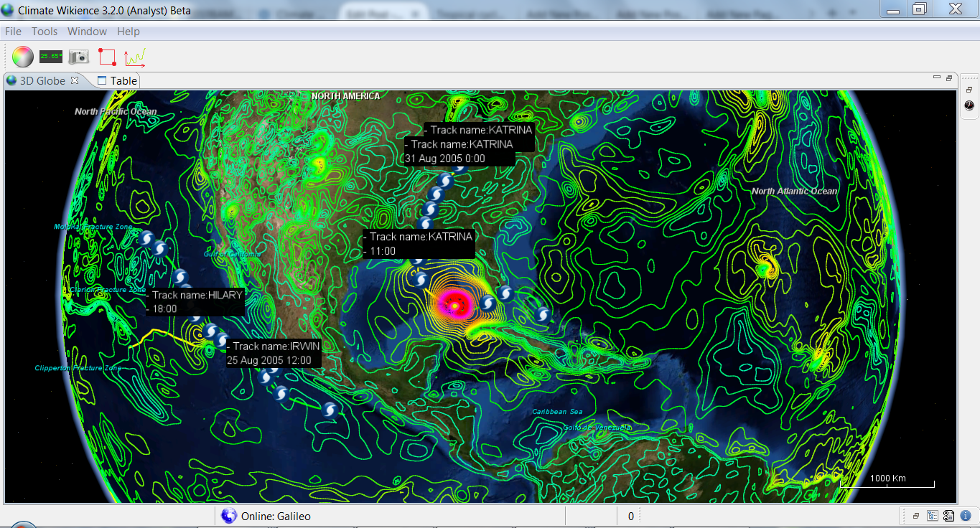Click the North Atlantic Ocean label
The width and height of the screenshot is (980, 528).
[794, 191]
